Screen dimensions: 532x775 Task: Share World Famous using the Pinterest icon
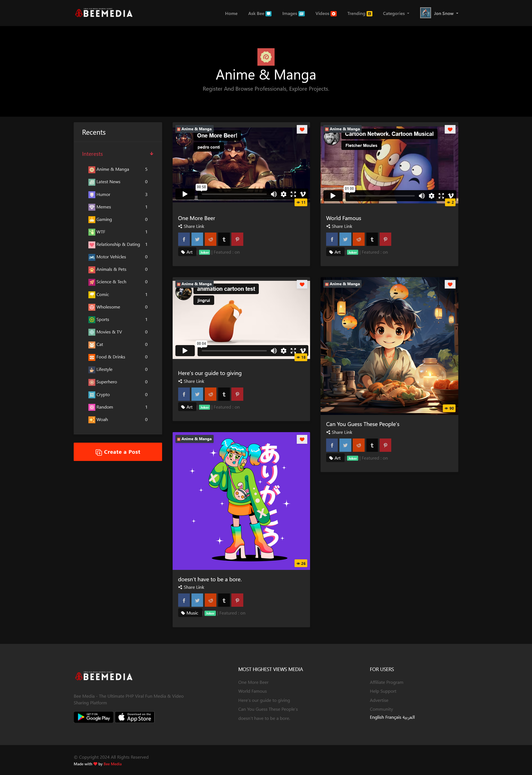385,239
